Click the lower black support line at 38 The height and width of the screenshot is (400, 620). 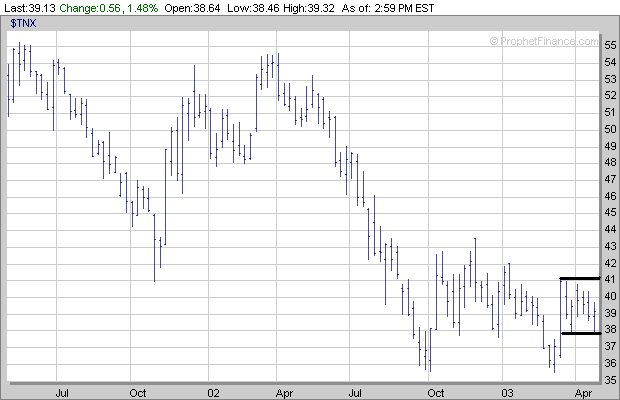(x=581, y=334)
